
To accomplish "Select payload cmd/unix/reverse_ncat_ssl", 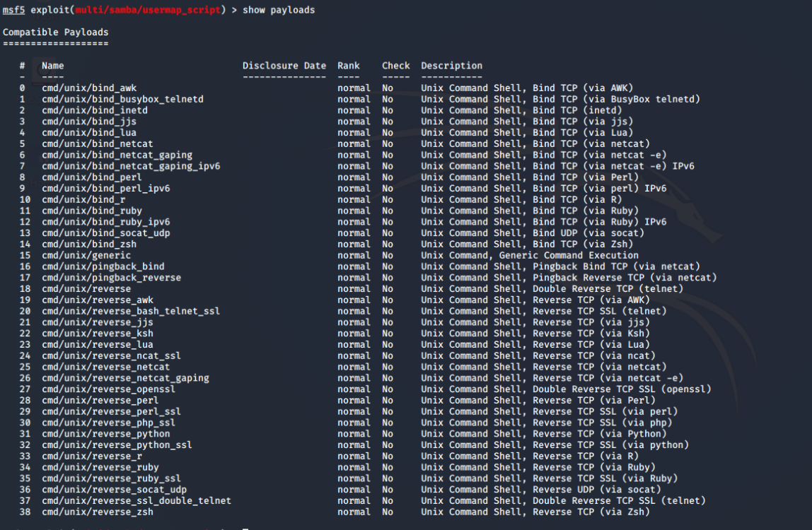I will [111, 355].
